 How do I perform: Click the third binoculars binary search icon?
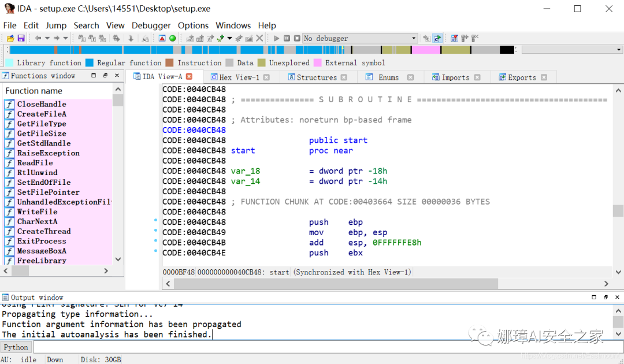click(x=102, y=38)
